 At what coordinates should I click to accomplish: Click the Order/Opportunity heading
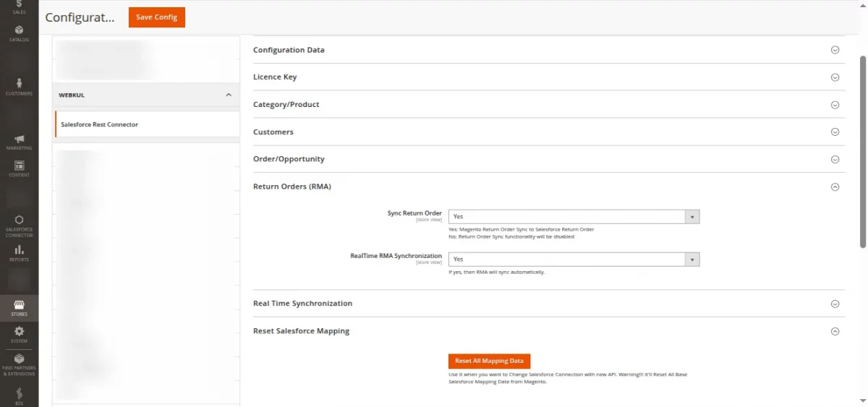click(x=289, y=158)
